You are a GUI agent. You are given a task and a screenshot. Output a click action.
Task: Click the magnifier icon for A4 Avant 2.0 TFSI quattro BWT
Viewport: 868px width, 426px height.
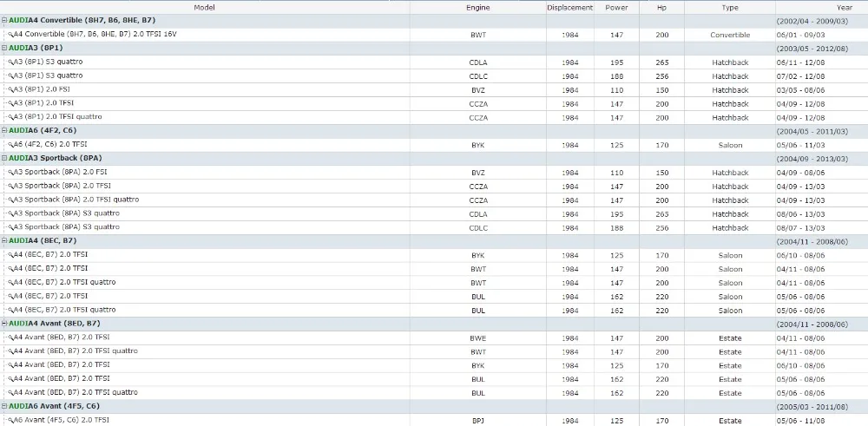[10, 351]
